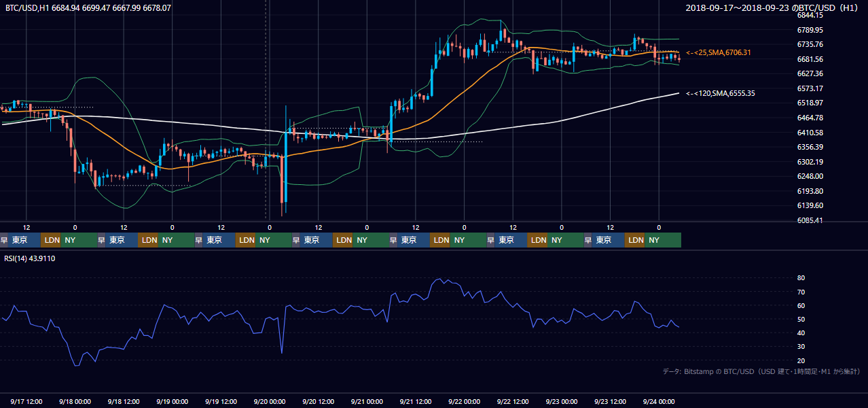Click the 9/21 12:00 date label
The height and width of the screenshot is (408, 868).
[416, 401]
